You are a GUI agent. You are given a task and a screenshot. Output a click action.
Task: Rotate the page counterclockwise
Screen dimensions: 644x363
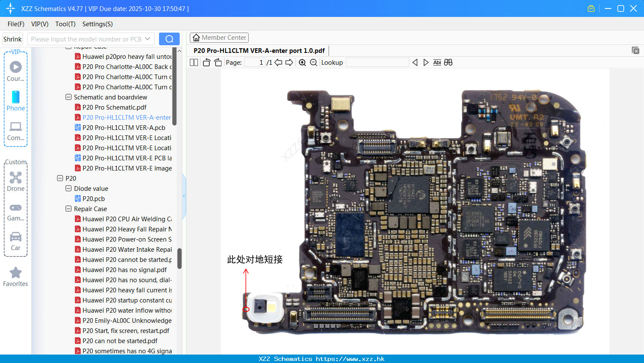pyautogui.click(x=206, y=63)
